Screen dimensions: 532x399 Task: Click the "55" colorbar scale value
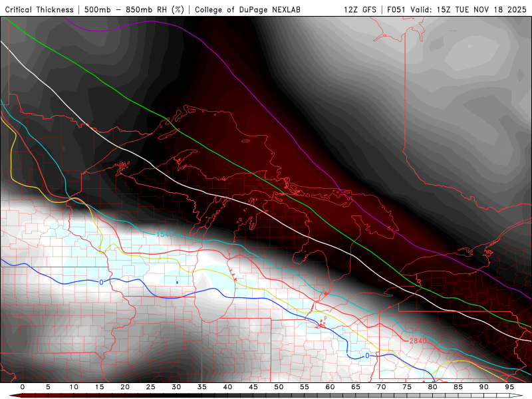click(305, 387)
